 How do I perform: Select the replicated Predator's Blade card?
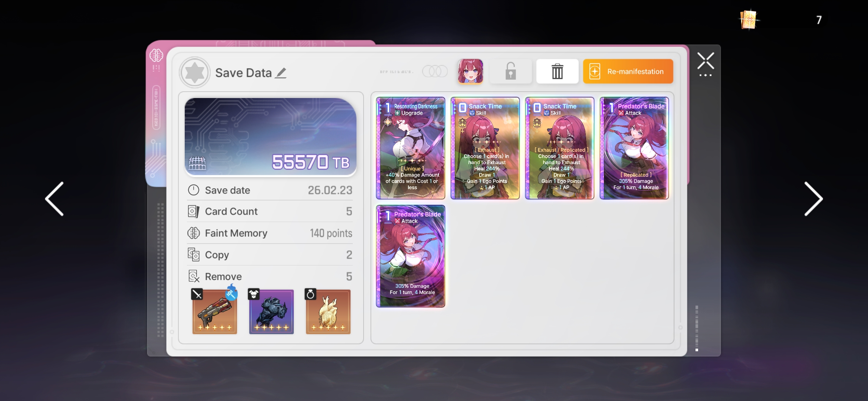tap(634, 148)
